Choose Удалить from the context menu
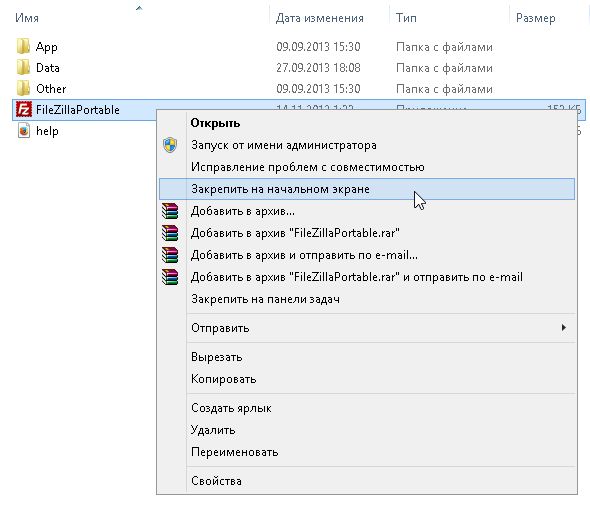This screenshot has height=510, width=590. 367,430
